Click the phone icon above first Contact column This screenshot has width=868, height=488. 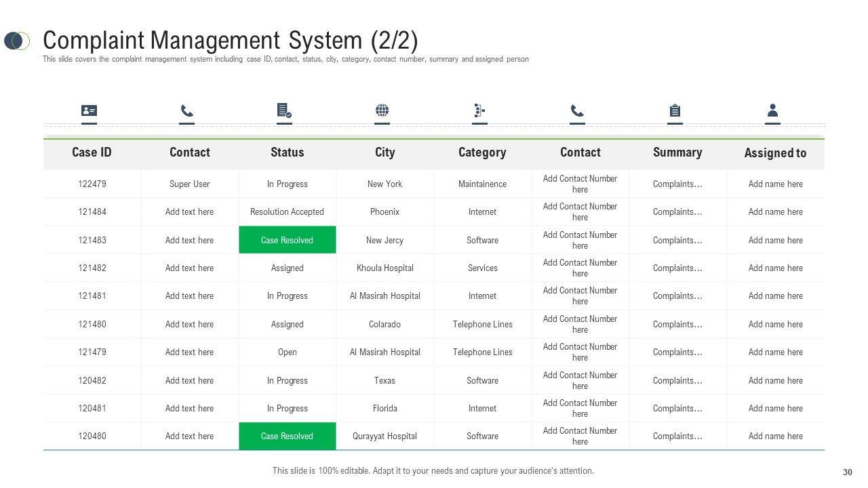tap(187, 110)
